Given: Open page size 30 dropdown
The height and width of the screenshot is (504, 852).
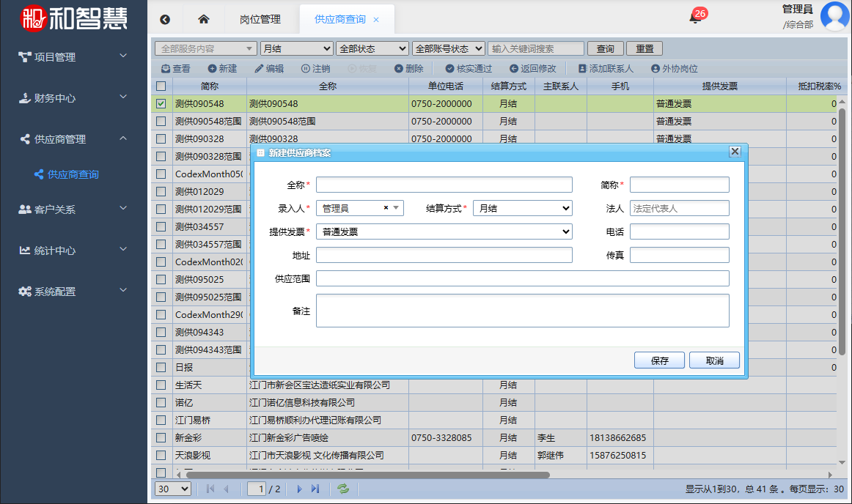Looking at the screenshot, I should coord(173,489).
